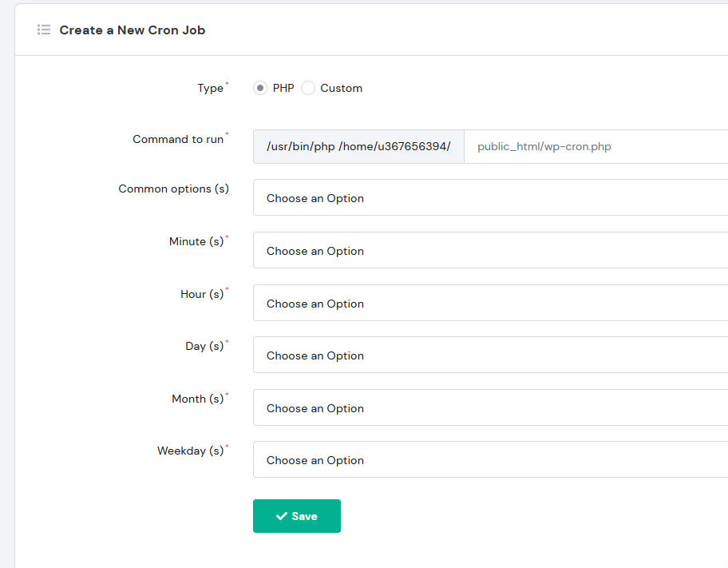Expand the Day (s) option selector

tap(490, 355)
